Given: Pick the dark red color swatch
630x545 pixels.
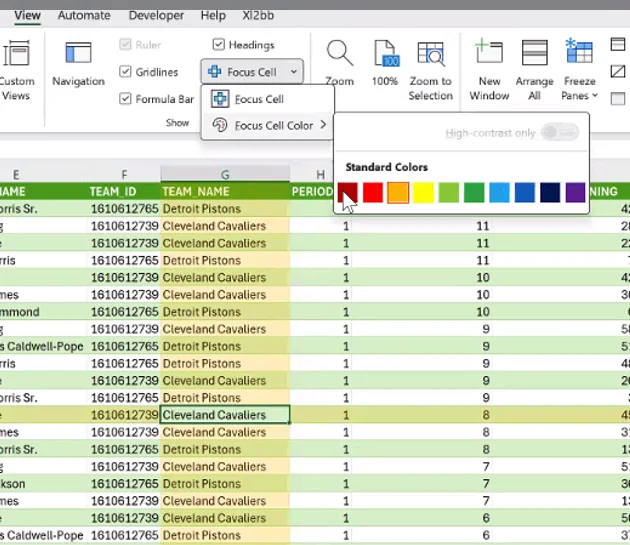Looking at the screenshot, I should (x=348, y=192).
